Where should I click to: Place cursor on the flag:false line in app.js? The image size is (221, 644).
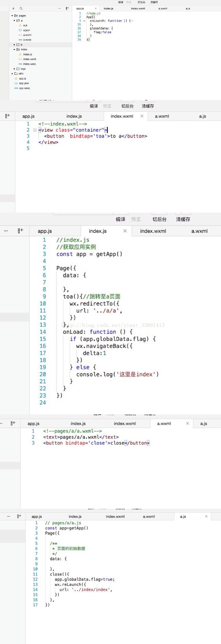[103, 32]
